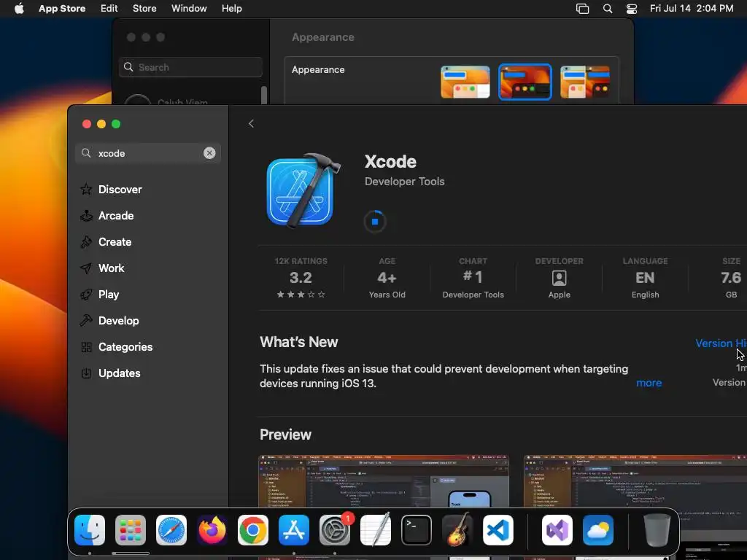
Task: Click the App Store search field
Action: click(147, 153)
